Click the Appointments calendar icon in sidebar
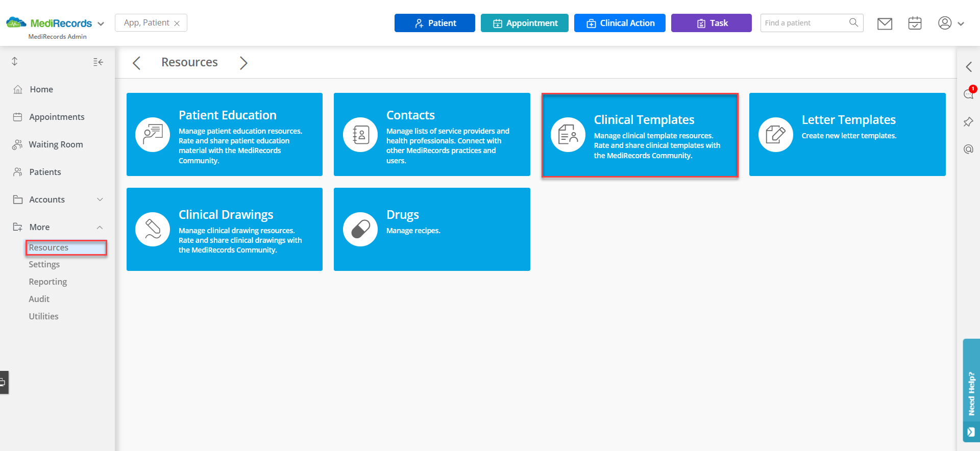 [17, 117]
